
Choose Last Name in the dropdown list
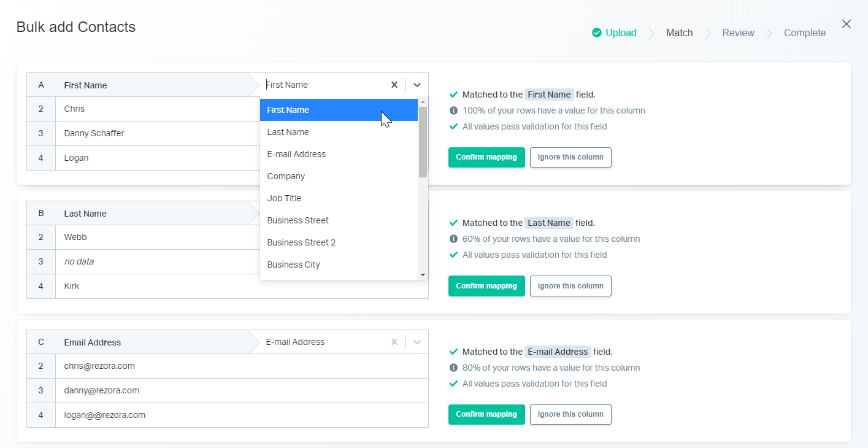(x=339, y=132)
